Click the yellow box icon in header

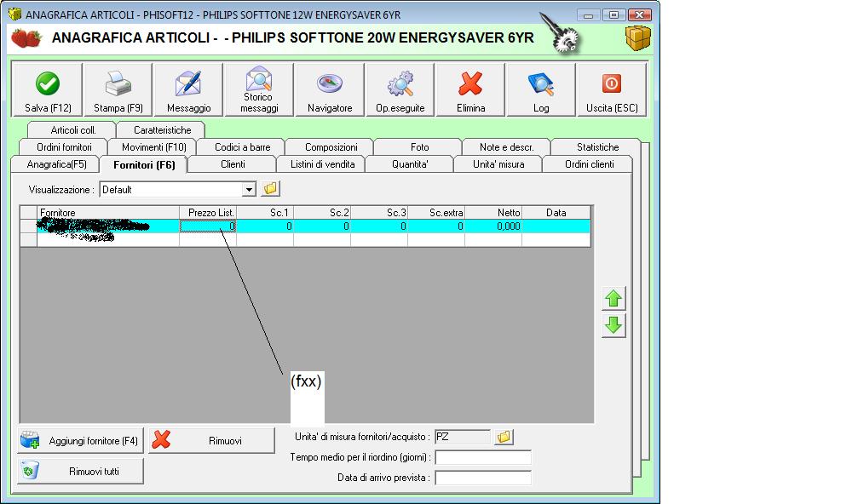click(637, 38)
